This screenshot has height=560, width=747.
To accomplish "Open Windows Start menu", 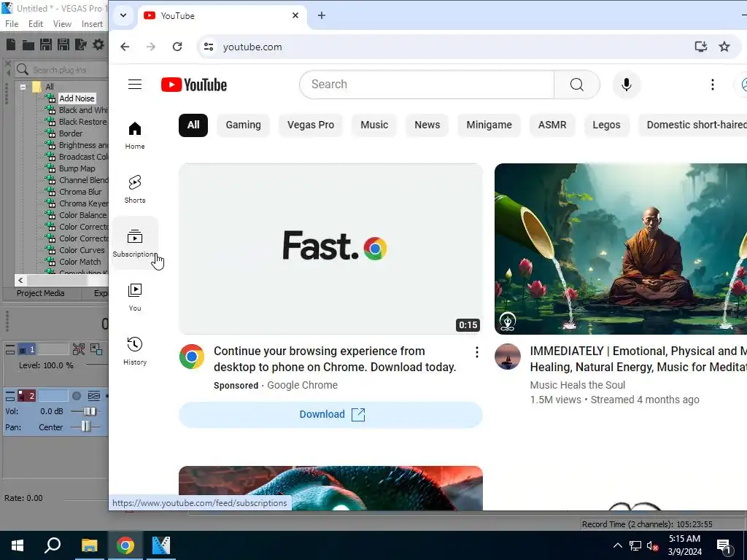I will click(x=18, y=545).
